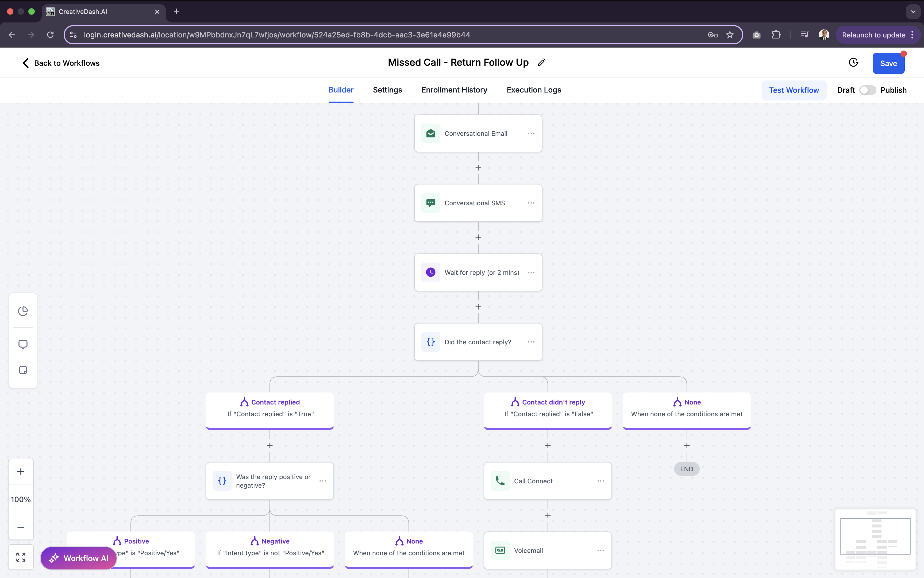Screen dimensions: 924x578
Task: Click the Call Connect phone icon
Action: click(x=500, y=481)
